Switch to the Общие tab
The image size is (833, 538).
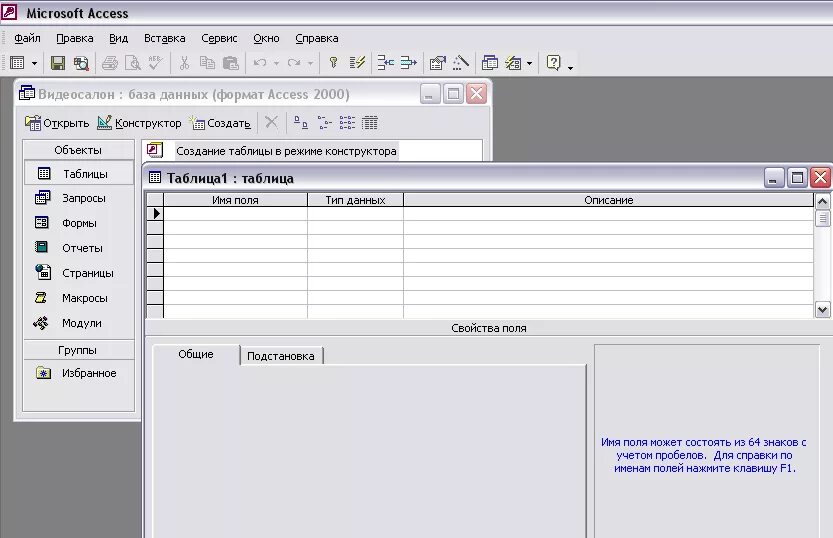coord(196,354)
